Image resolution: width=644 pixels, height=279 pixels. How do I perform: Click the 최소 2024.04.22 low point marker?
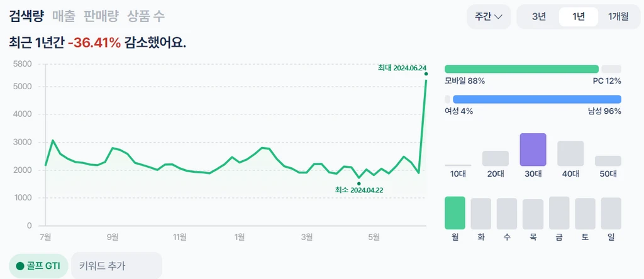[358, 183]
